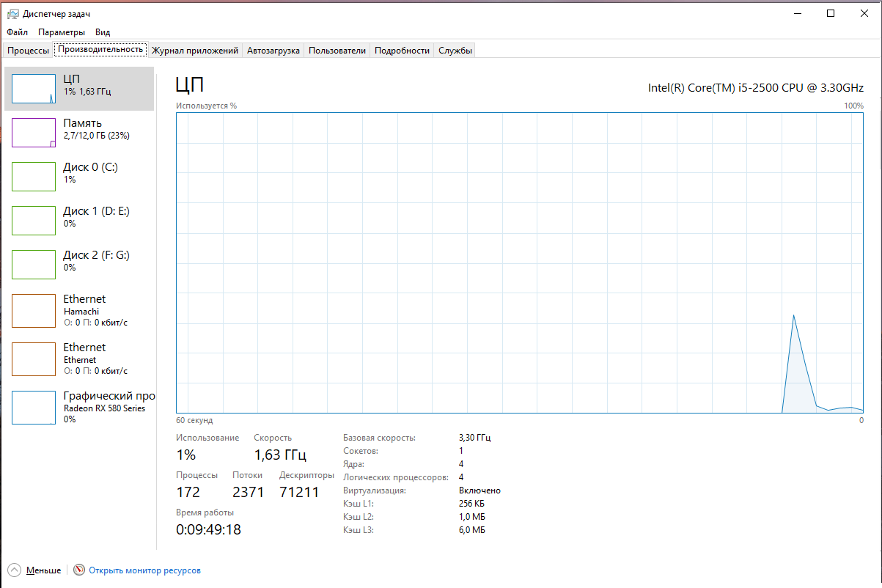Click Открыть монитор ресурсов link

tap(144, 570)
